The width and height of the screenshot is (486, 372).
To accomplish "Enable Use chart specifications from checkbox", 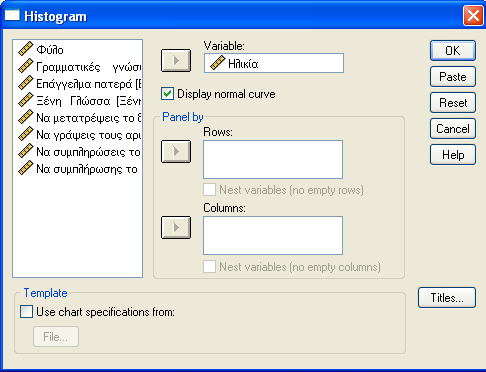I will pos(26,312).
